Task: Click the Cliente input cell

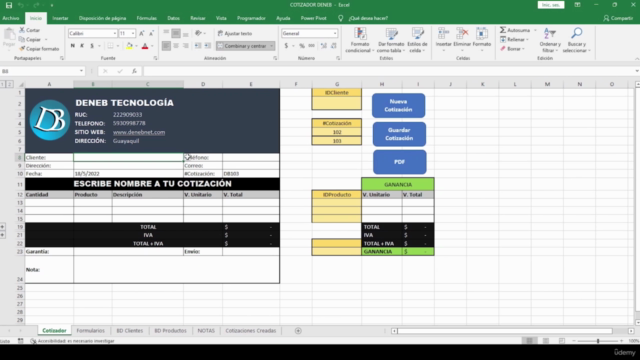Action: [129, 157]
